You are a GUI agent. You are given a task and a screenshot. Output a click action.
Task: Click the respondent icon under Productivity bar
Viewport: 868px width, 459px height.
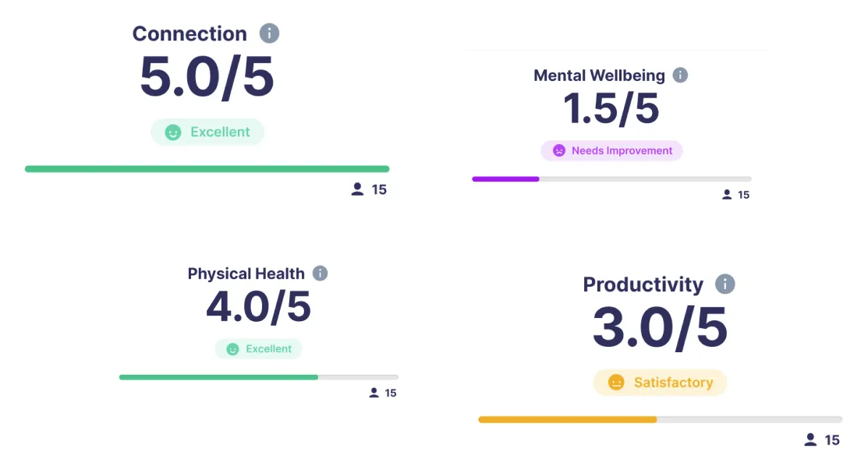[810, 440]
